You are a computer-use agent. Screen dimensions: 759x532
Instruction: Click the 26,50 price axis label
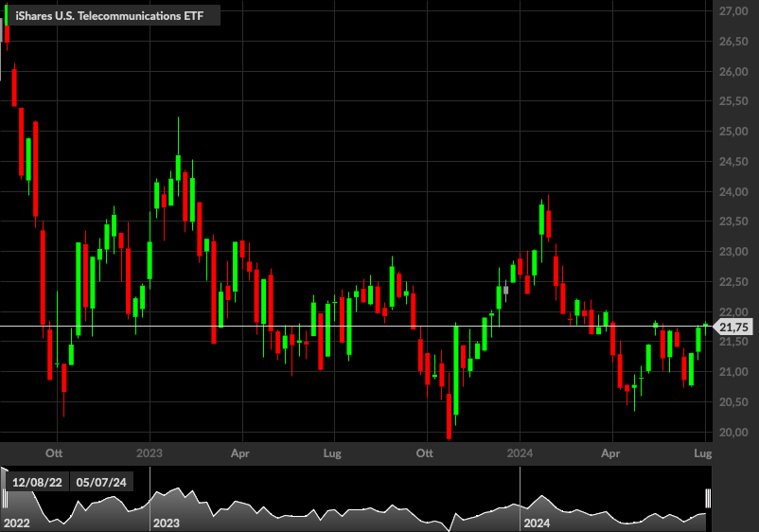point(733,42)
